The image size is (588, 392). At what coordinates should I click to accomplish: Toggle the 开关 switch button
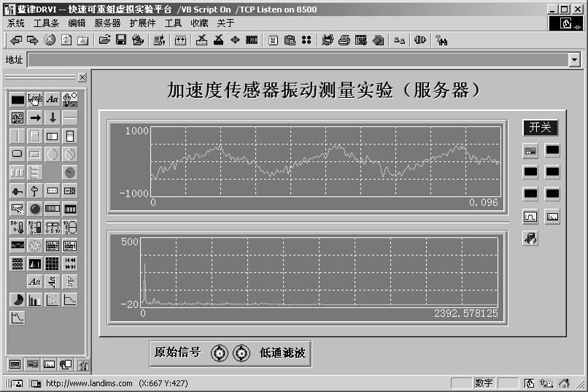541,128
